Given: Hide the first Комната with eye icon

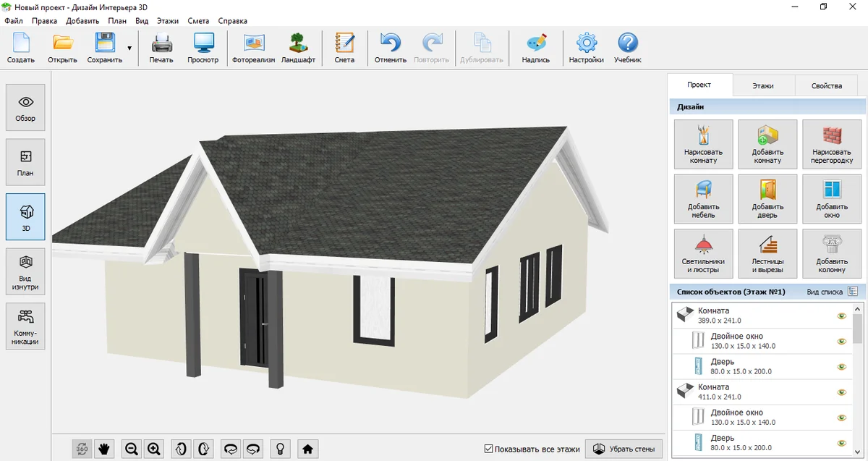Looking at the screenshot, I should coord(841,316).
